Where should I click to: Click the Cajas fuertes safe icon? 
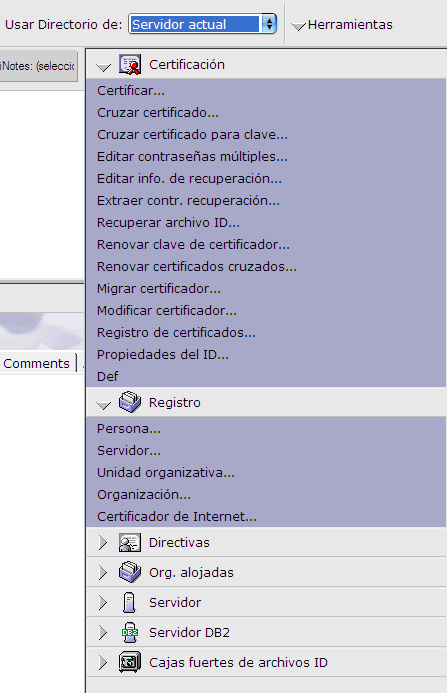point(130,663)
